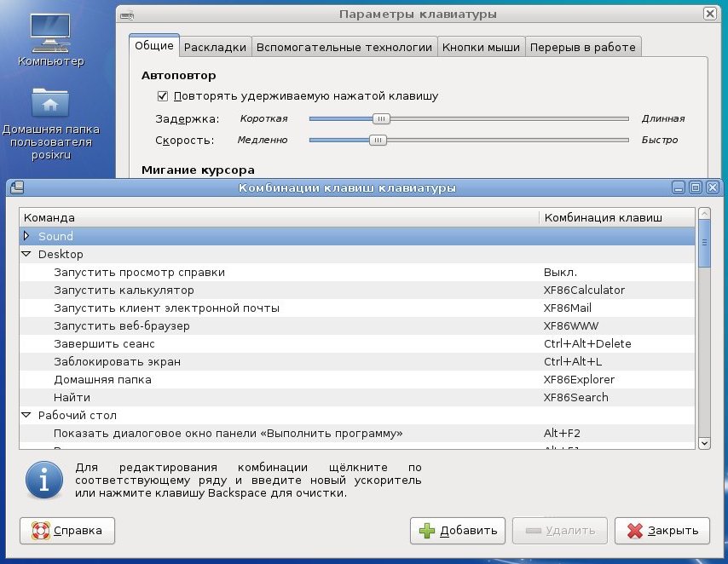728x564 pixels.
Task: Switch to the Кнопки мыши tab
Action: pyautogui.click(x=481, y=47)
